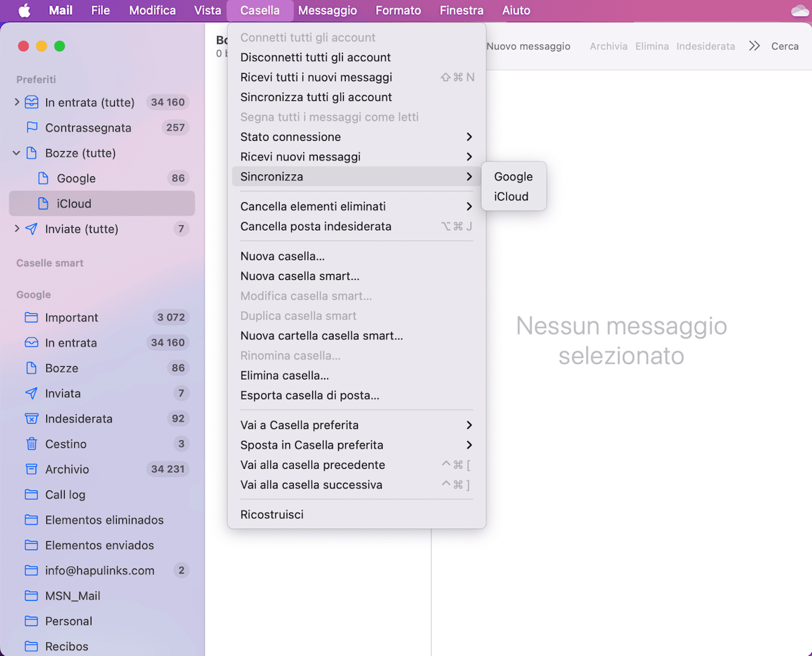The image size is (812, 656).
Task: Click the Archivia toolbar button
Action: pyautogui.click(x=608, y=46)
